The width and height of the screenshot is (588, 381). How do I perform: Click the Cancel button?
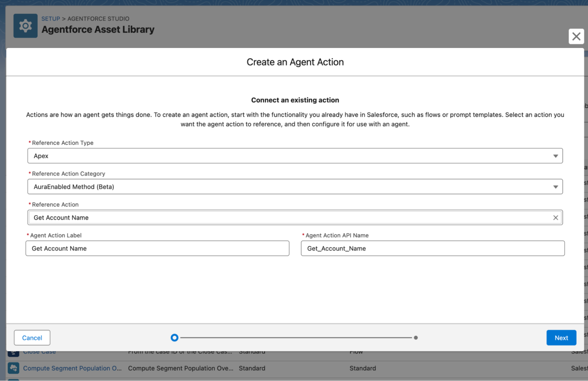tap(32, 338)
